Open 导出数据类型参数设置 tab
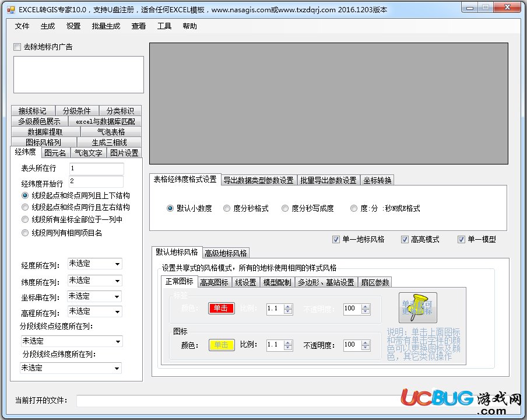Screen dimensions: 527x420 [258, 180]
